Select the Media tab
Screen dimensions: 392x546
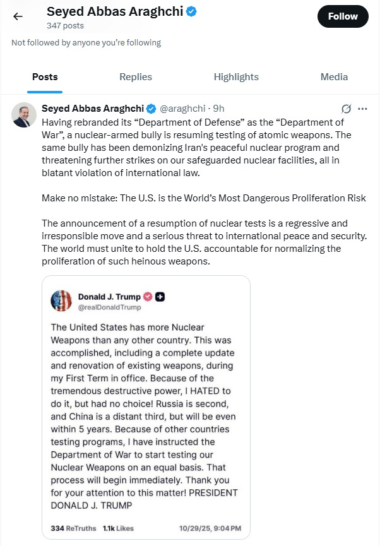coord(334,77)
